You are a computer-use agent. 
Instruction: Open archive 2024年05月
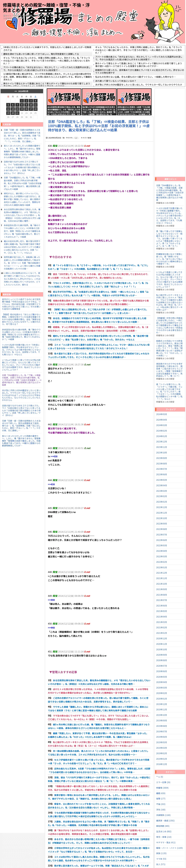coord(161,414)
